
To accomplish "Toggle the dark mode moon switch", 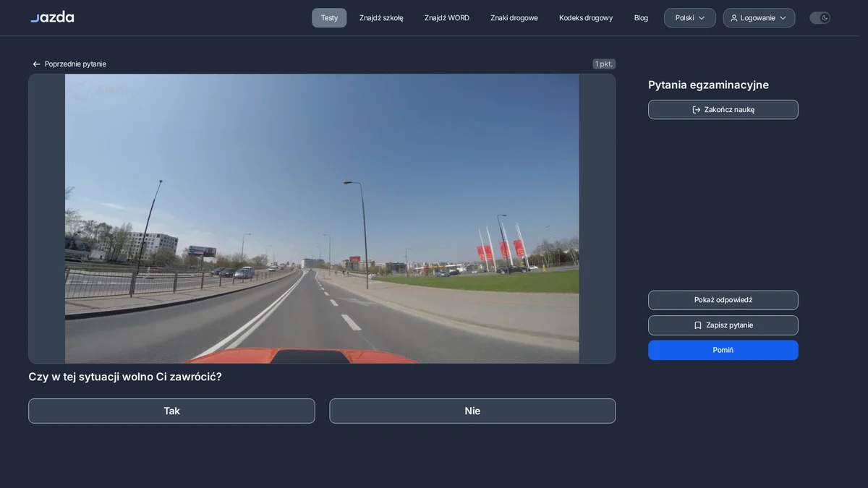I will (820, 18).
